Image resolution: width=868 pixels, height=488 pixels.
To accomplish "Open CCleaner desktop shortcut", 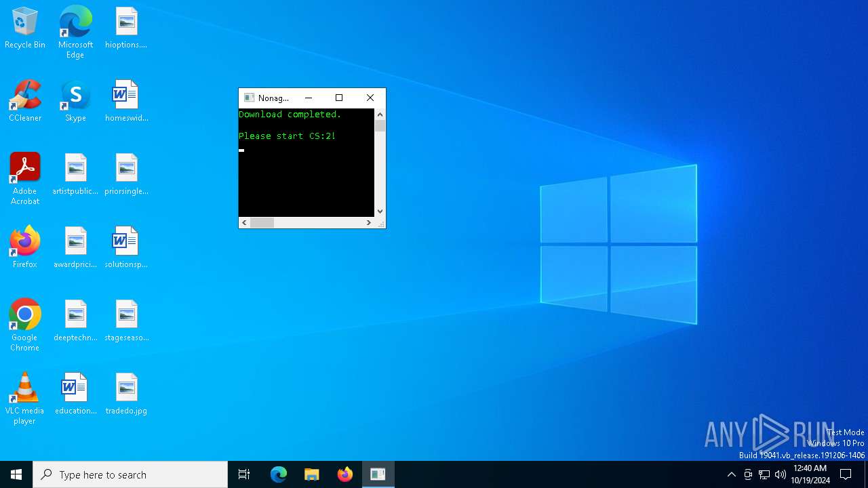I will pyautogui.click(x=25, y=102).
